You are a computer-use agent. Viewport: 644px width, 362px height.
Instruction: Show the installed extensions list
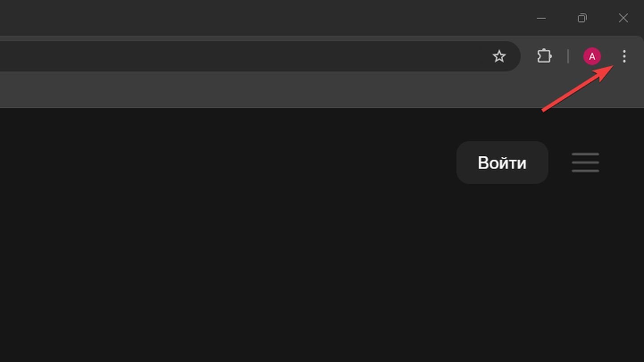coord(544,56)
